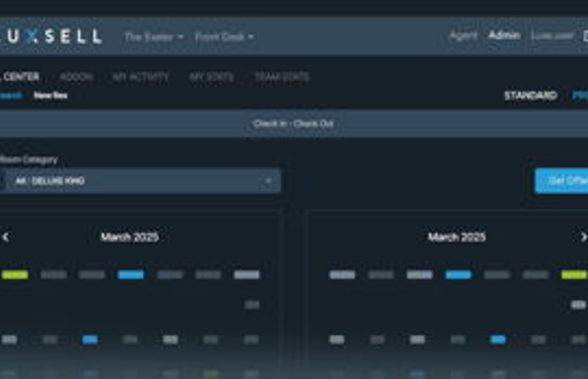
Task: Go to the next month in the right calendar
Action: tap(583, 237)
